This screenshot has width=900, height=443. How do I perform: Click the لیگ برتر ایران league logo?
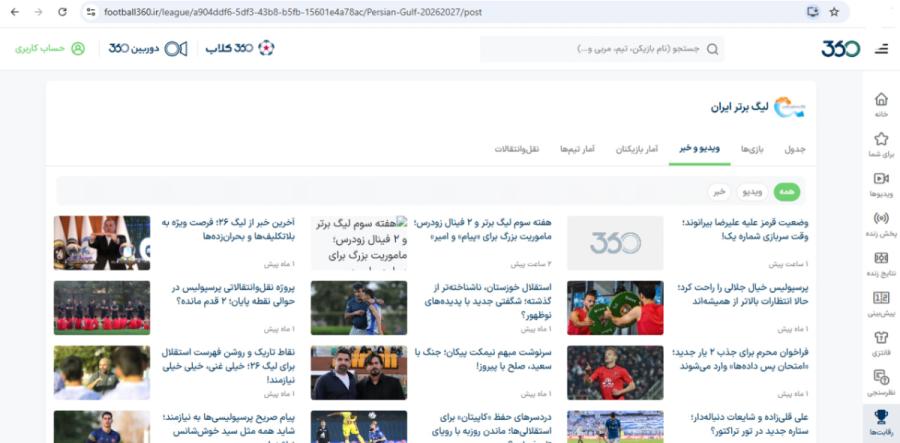point(790,107)
